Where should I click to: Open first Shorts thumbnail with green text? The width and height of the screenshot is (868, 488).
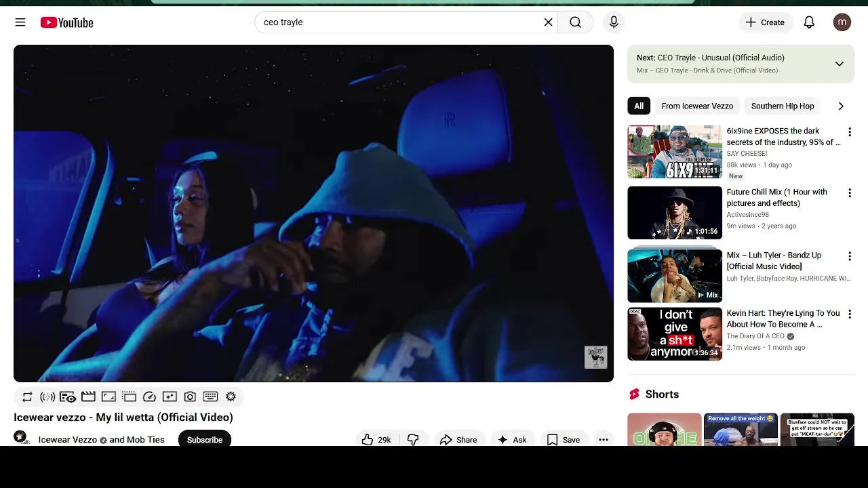(x=665, y=429)
